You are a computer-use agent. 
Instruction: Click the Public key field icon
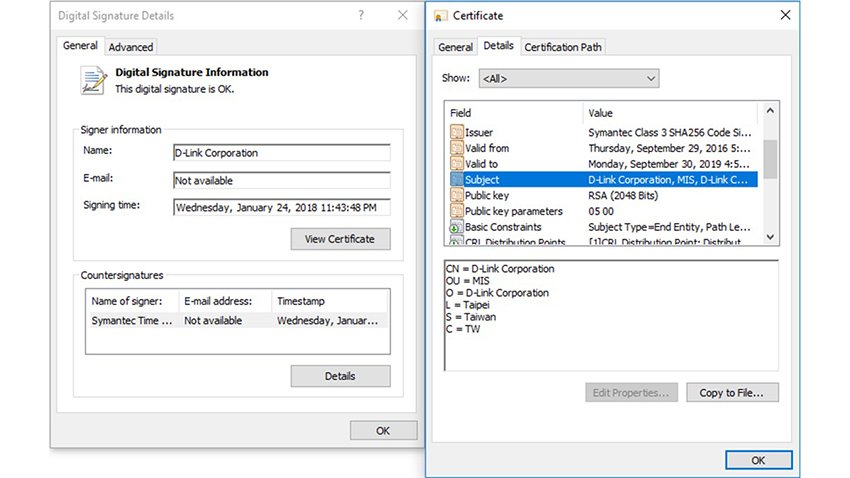[x=457, y=196]
